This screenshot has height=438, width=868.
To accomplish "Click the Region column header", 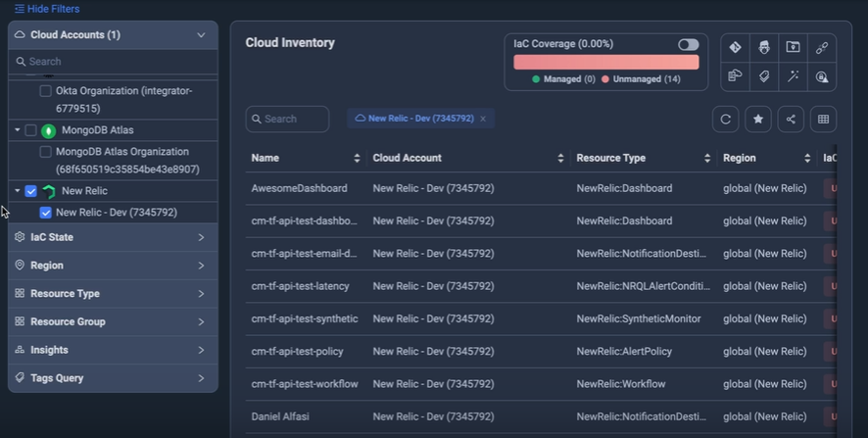I will pyautogui.click(x=739, y=159).
